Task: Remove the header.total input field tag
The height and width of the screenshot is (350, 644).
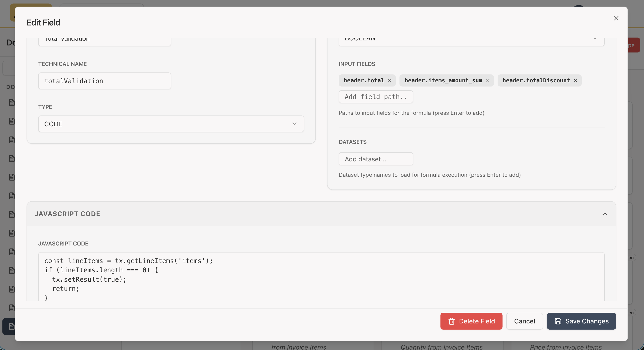Action: coord(390,81)
